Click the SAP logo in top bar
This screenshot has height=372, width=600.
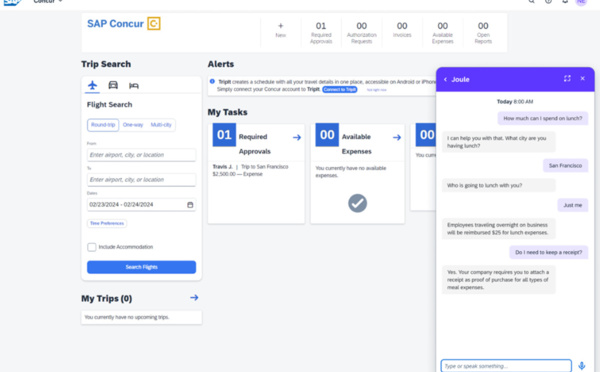tap(12, 2)
